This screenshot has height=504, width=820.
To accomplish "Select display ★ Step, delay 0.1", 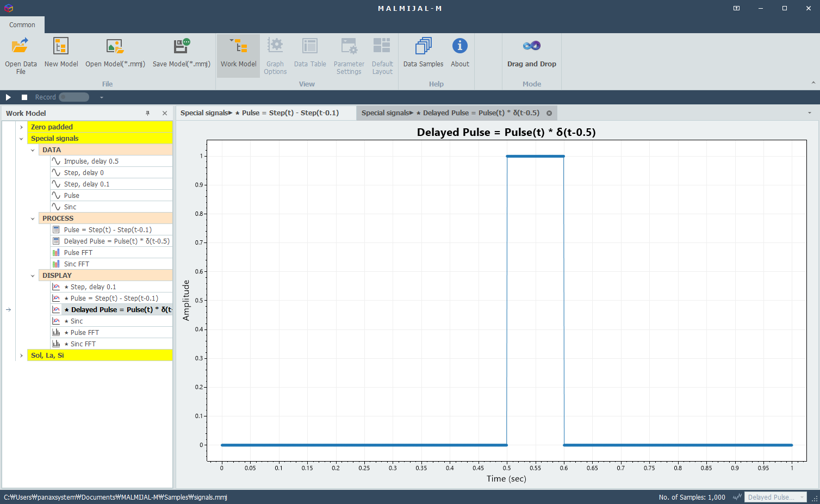I will [111, 287].
